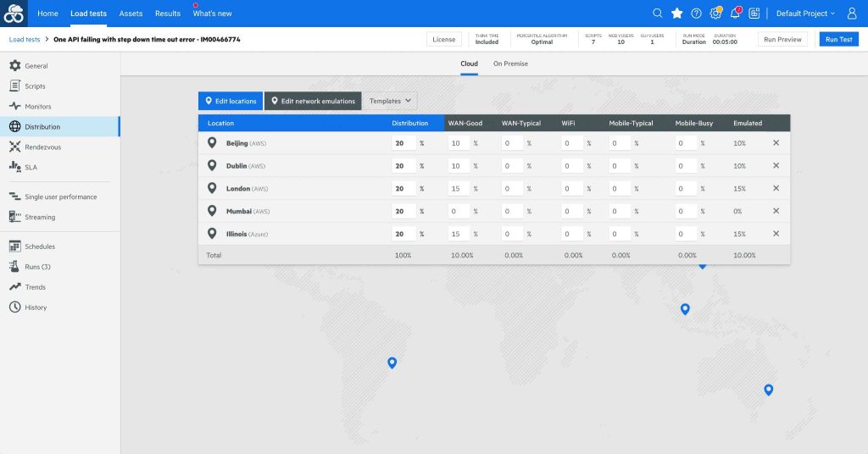Remove the Mumbai location row
The width and height of the screenshot is (868, 454).
click(x=776, y=211)
